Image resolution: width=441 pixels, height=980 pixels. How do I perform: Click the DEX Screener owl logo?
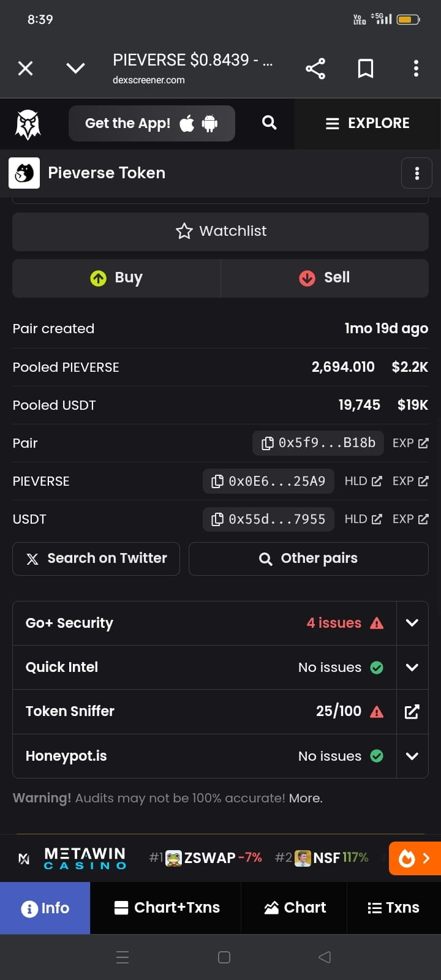(x=28, y=124)
